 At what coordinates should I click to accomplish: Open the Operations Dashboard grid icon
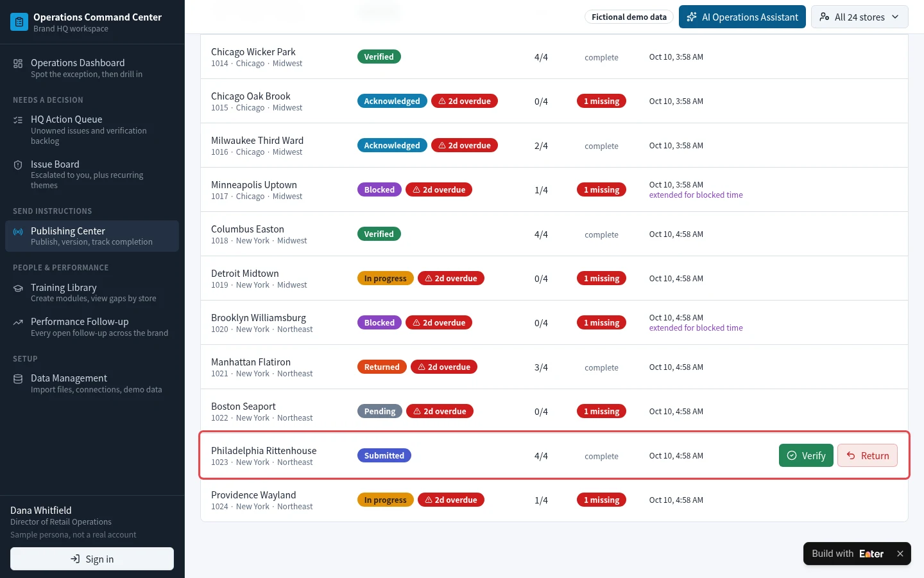(x=18, y=63)
